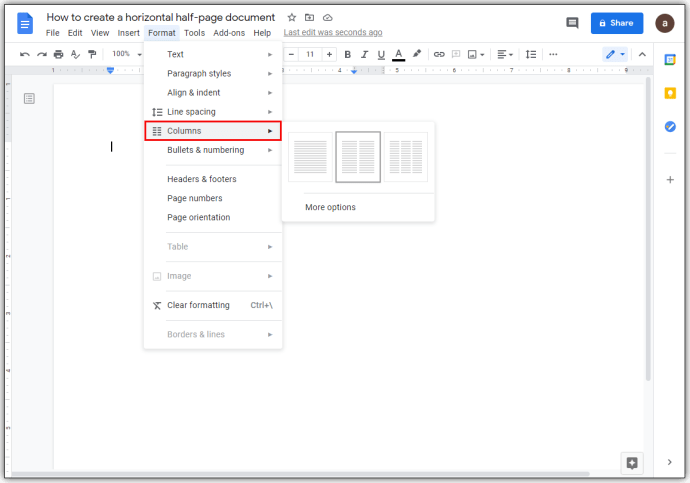The image size is (690, 483).
Task: Increase font size with the plus button
Action: 329,54
